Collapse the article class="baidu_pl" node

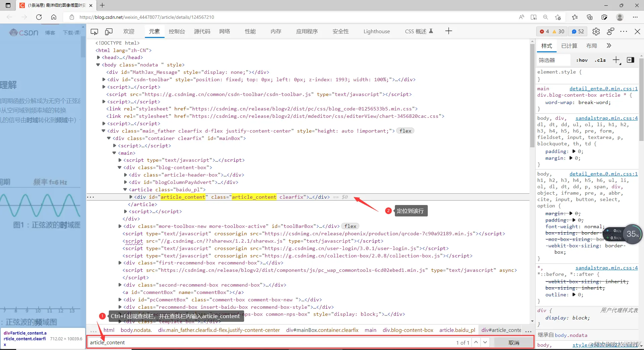(x=125, y=190)
